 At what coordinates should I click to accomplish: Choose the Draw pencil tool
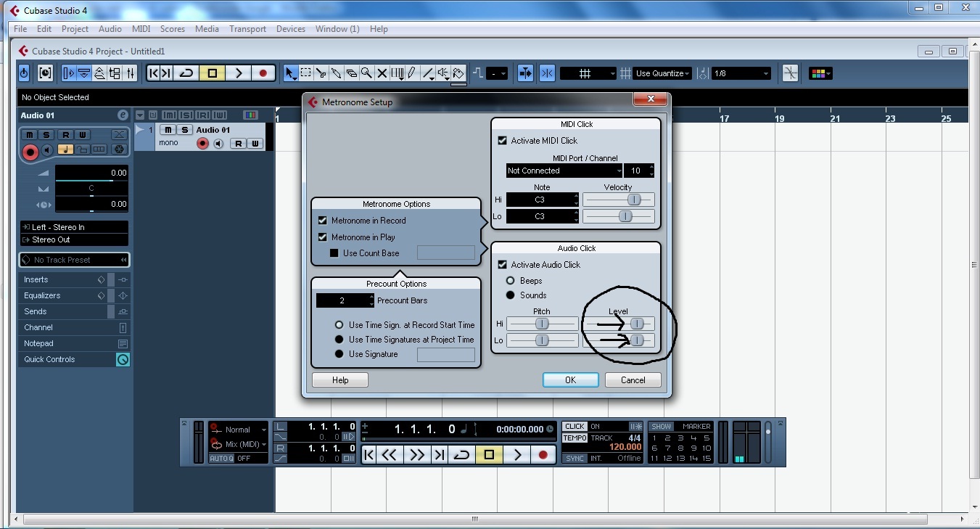412,73
